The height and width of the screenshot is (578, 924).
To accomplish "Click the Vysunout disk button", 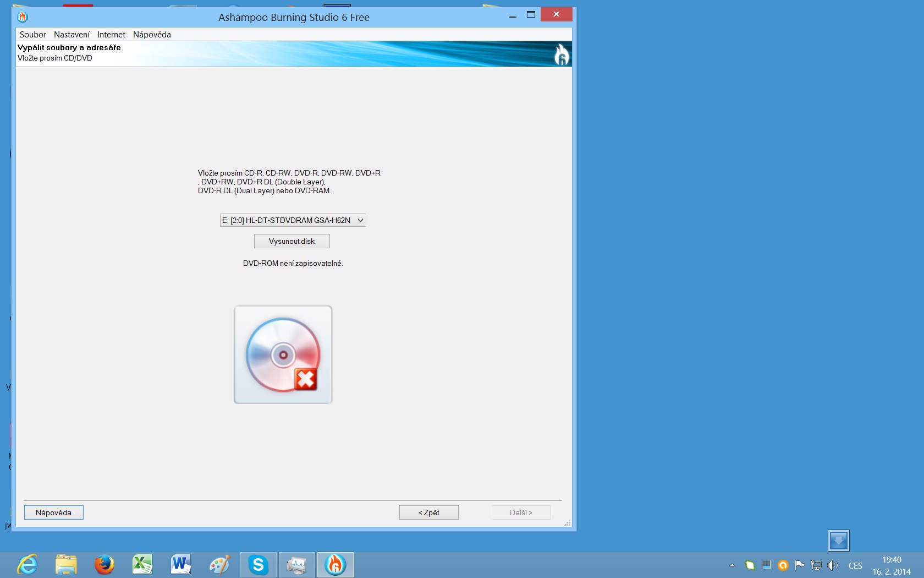I will [292, 241].
